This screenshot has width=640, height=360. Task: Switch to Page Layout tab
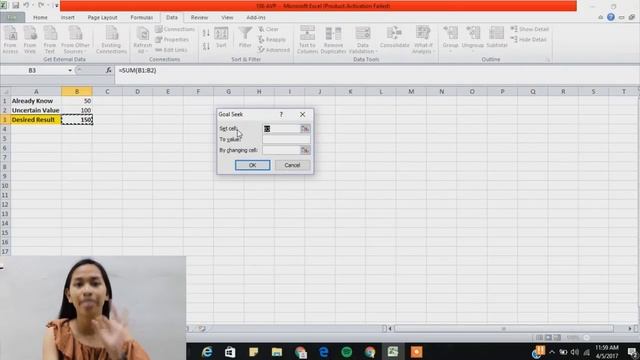(102, 18)
